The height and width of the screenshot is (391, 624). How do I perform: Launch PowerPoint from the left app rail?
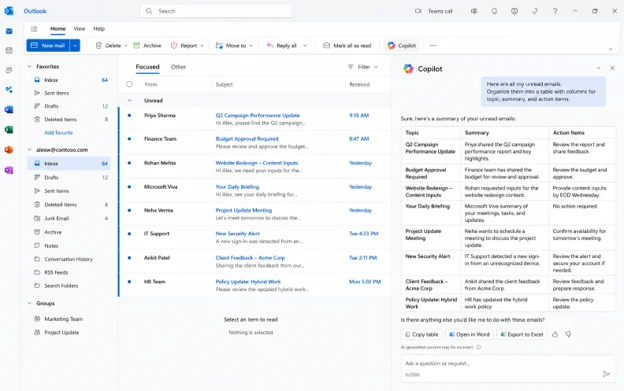point(9,150)
